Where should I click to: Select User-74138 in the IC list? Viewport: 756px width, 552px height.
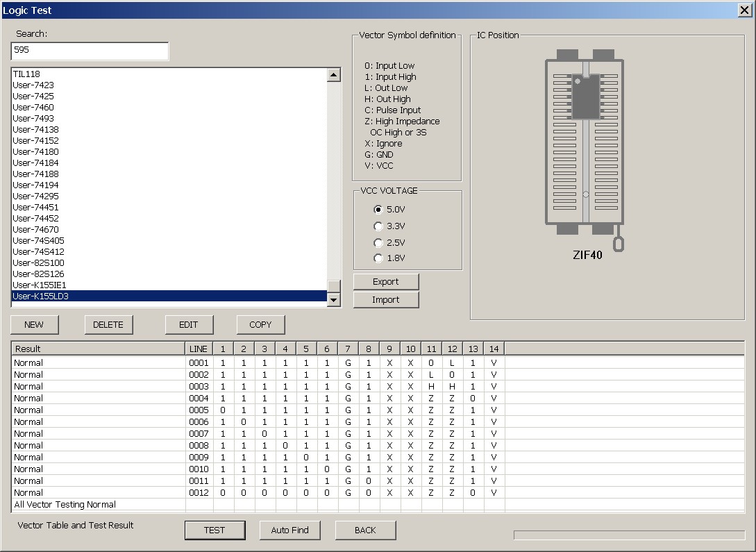(36, 129)
